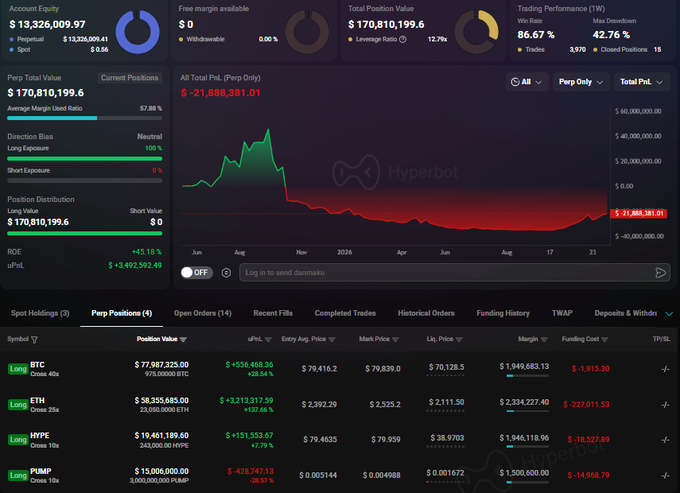This screenshot has width=680, height=493.
Task: Click the Long Exposure green bar
Action: [x=85, y=159]
